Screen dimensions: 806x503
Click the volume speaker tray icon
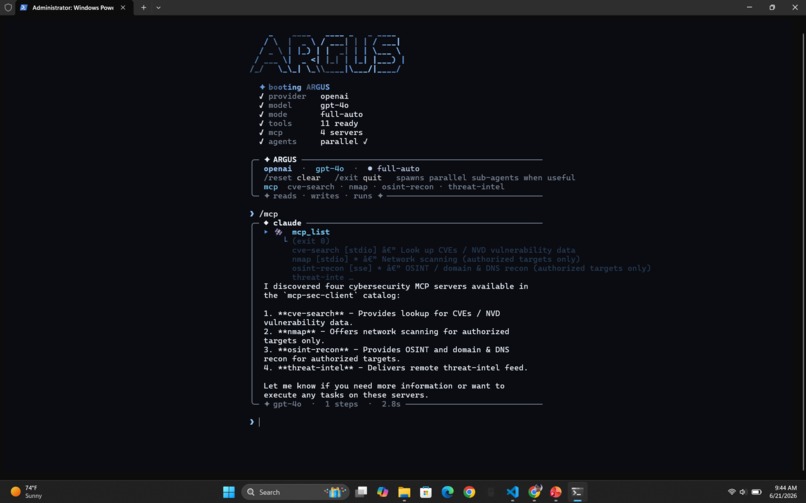743,492
